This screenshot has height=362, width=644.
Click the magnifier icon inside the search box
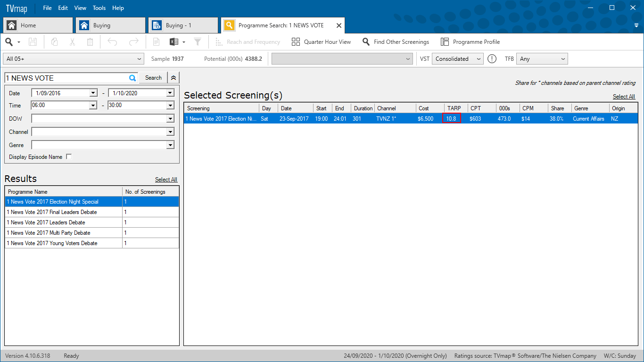[x=132, y=78]
